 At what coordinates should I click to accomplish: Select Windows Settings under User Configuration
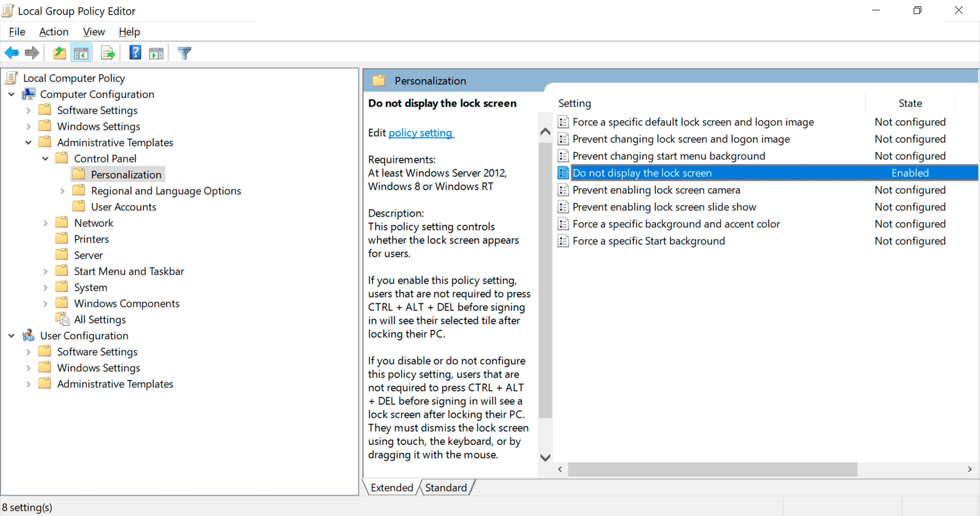click(x=99, y=368)
